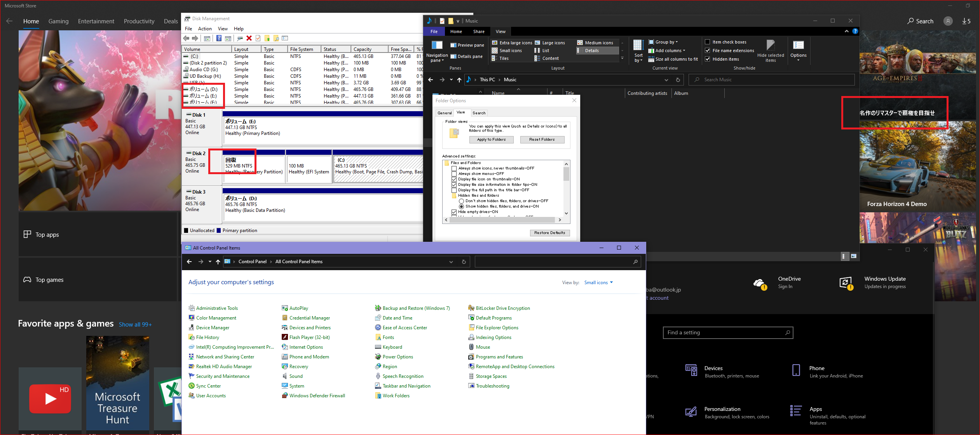980x435 pixels.
Task: Uncheck the Hidden items checkbox
Action: pos(708,59)
